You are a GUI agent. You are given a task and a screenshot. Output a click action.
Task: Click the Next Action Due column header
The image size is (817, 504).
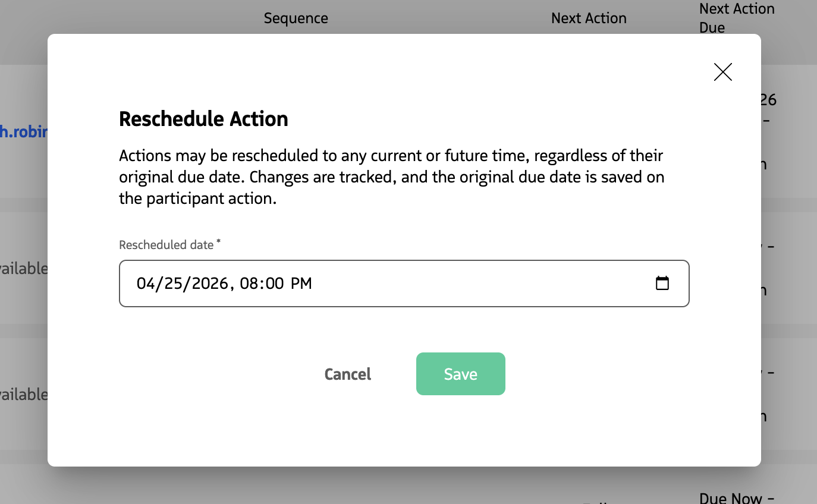pos(736,18)
